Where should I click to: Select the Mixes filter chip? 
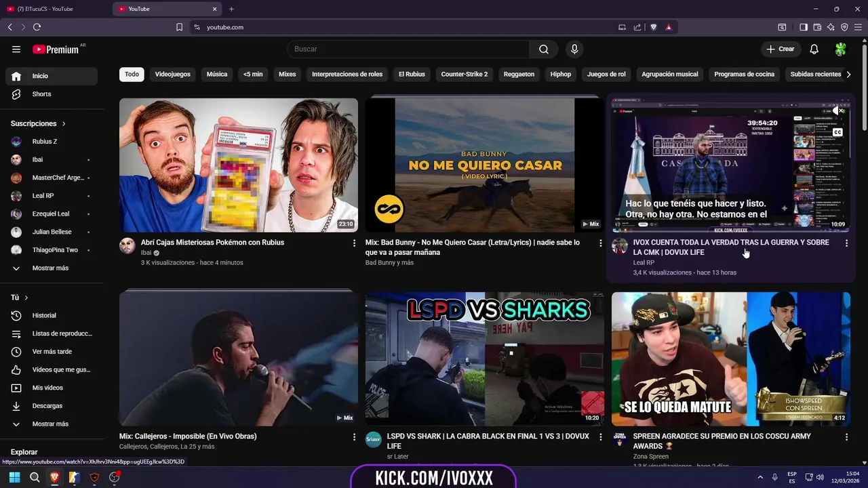(x=288, y=74)
